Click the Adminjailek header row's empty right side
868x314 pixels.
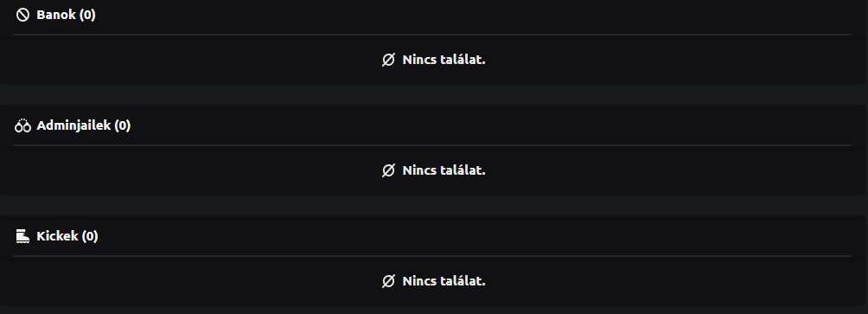point(491,125)
